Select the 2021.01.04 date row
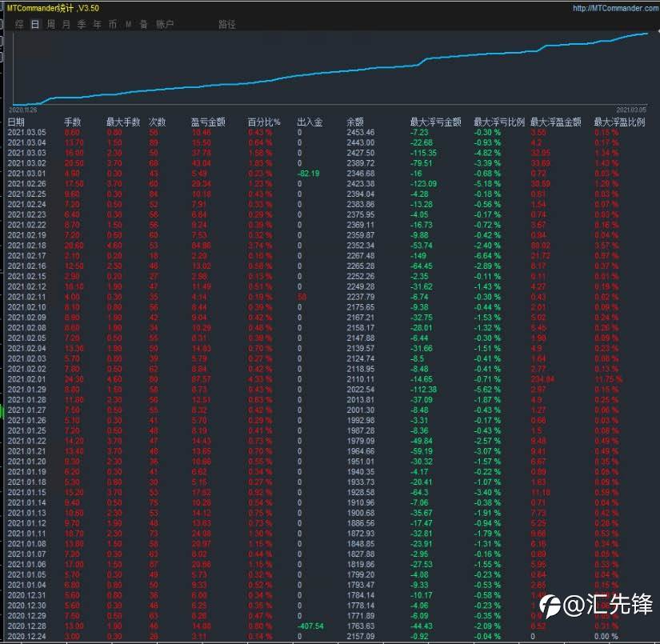This screenshot has width=660, height=644. (x=26, y=585)
